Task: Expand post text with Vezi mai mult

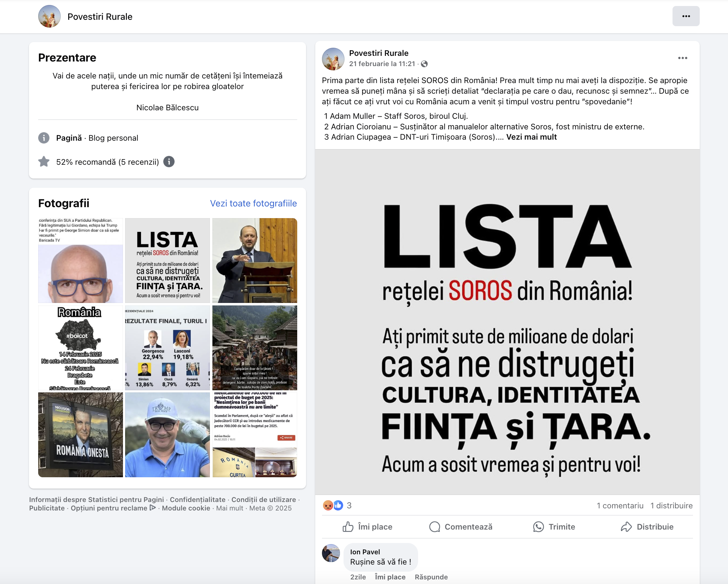Action: (x=531, y=137)
